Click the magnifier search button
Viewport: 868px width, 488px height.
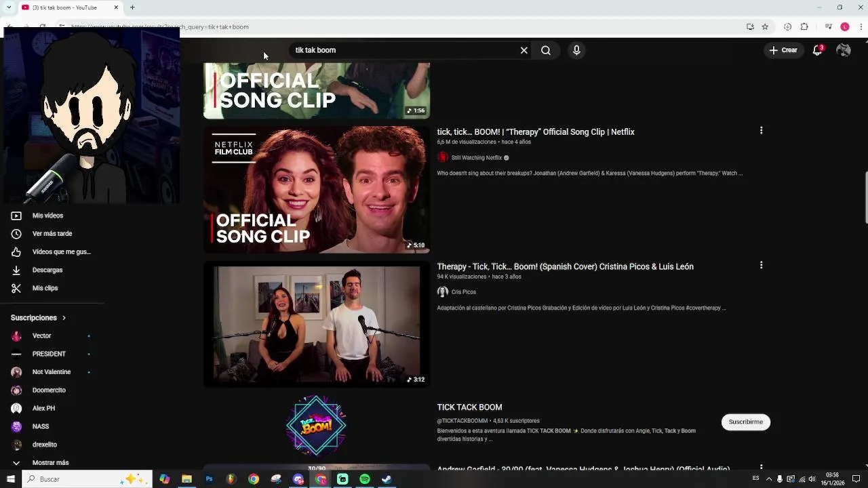tap(546, 50)
